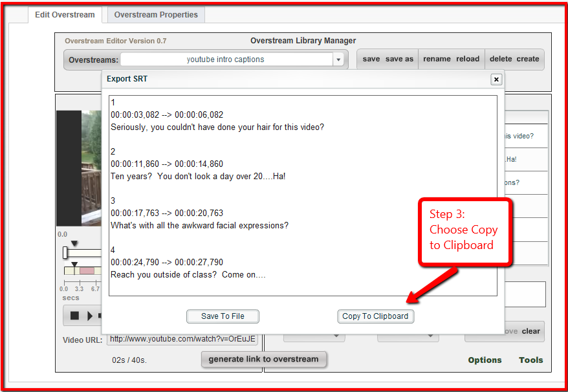Click inside the Video URL field

(x=182, y=340)
